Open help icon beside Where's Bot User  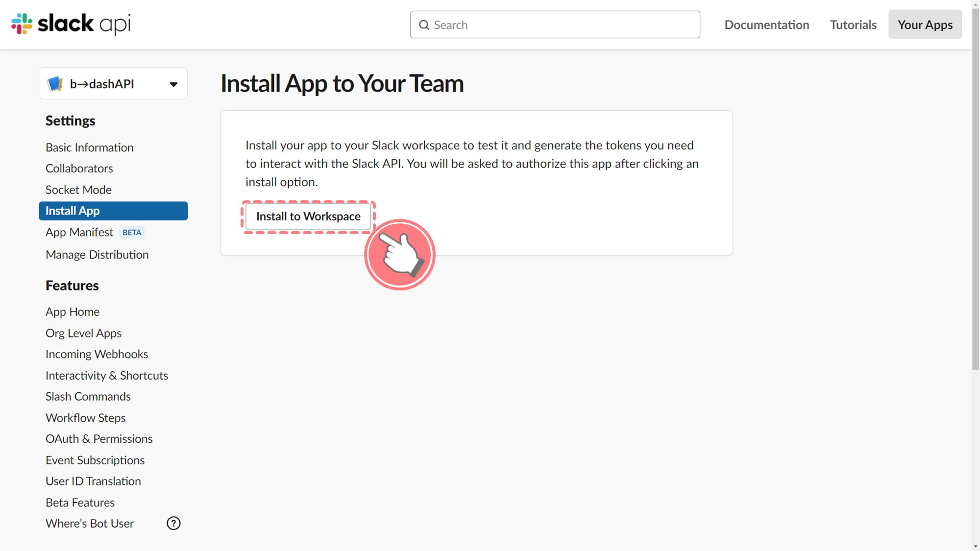[173, 523]
